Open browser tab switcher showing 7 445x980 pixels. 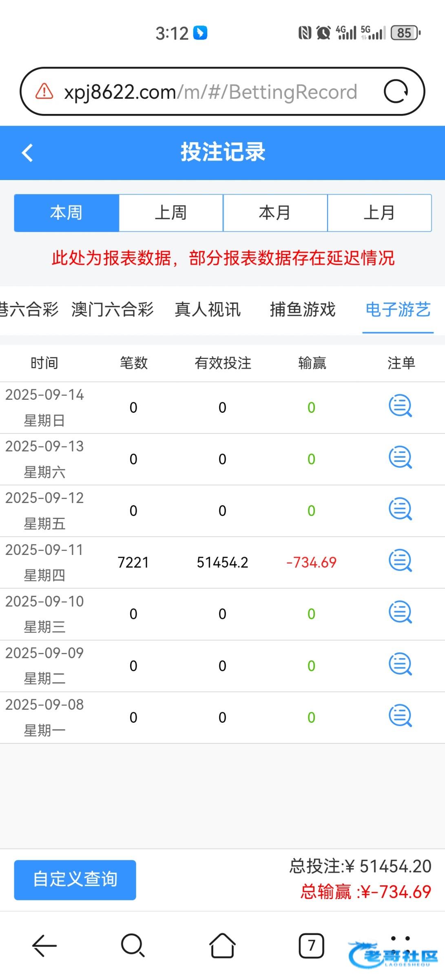(x=311, y=945)
